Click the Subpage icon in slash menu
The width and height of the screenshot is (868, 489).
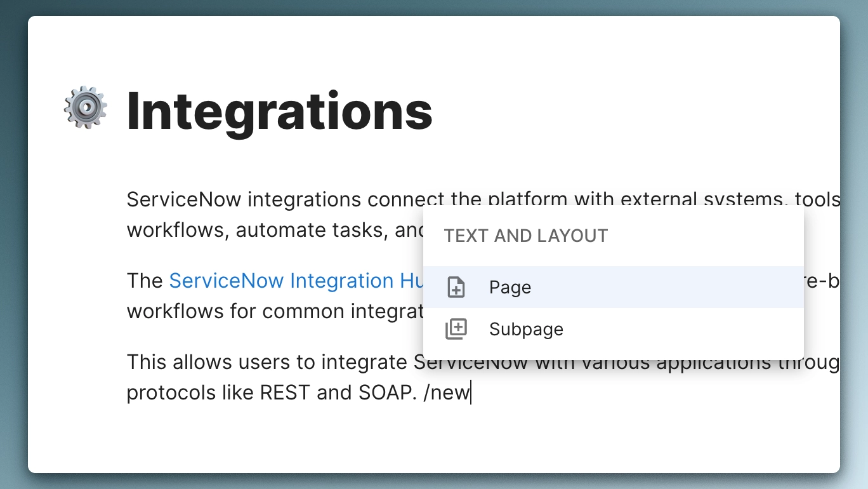tap(456, 329)
